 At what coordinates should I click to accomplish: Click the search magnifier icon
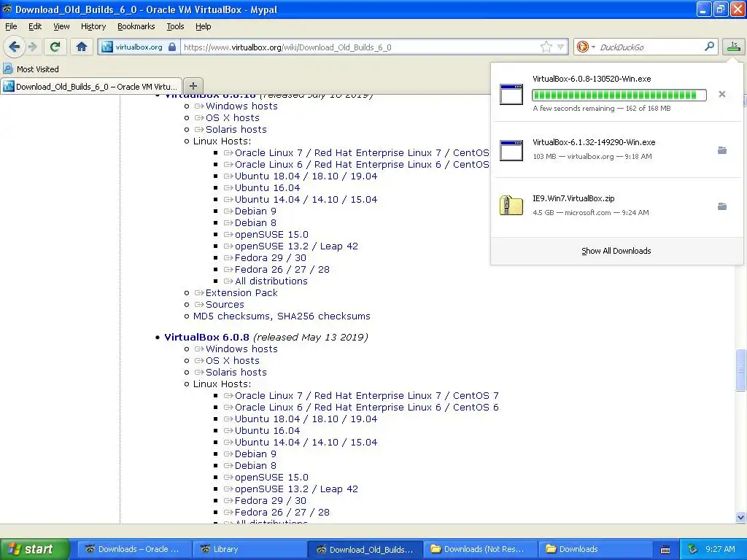[x=709, y=47]
